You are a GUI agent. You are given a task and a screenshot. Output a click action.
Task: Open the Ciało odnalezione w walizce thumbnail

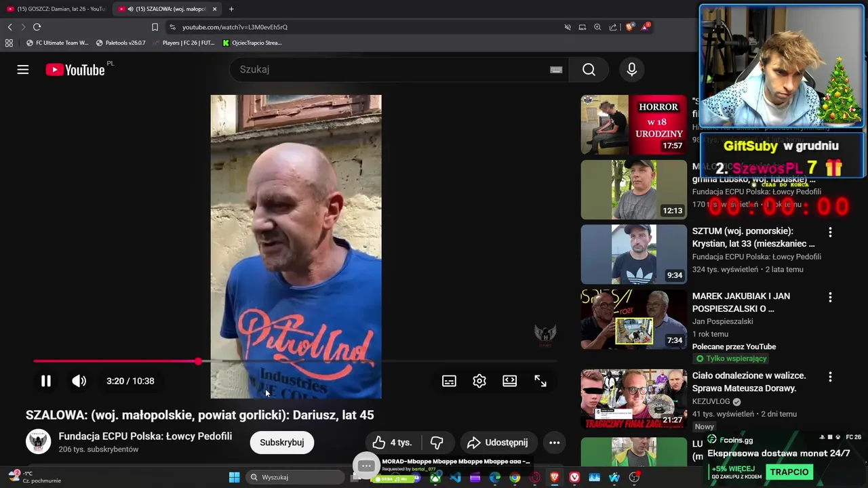pos(633,399)
